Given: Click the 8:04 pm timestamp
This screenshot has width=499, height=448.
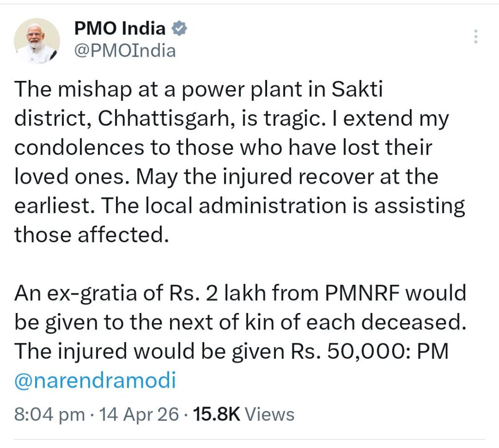Looking at the screenshot, I should coord(49,414).
